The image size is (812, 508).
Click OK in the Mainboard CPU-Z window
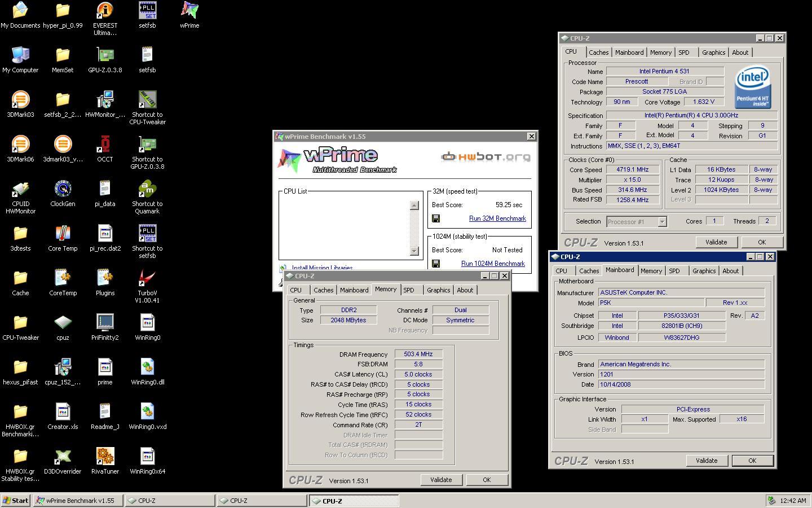(752, 461)
